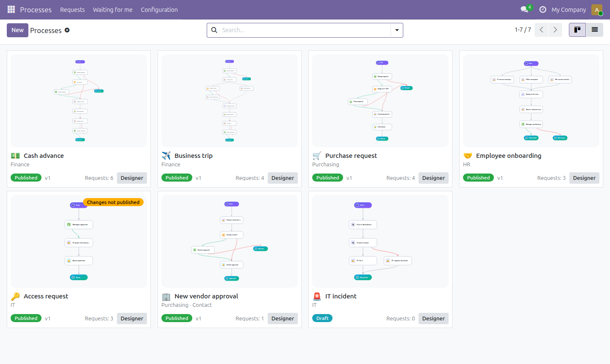Click the IT incident siren icon
The width and height of the screenshot is (610, 364).
click(x=317, y=296)
